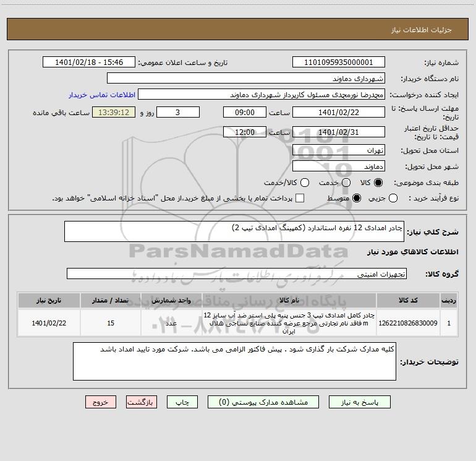Click the چاپ print button
Image resolution: width=476 pixels, height=461 pixels.
[182, 402]
